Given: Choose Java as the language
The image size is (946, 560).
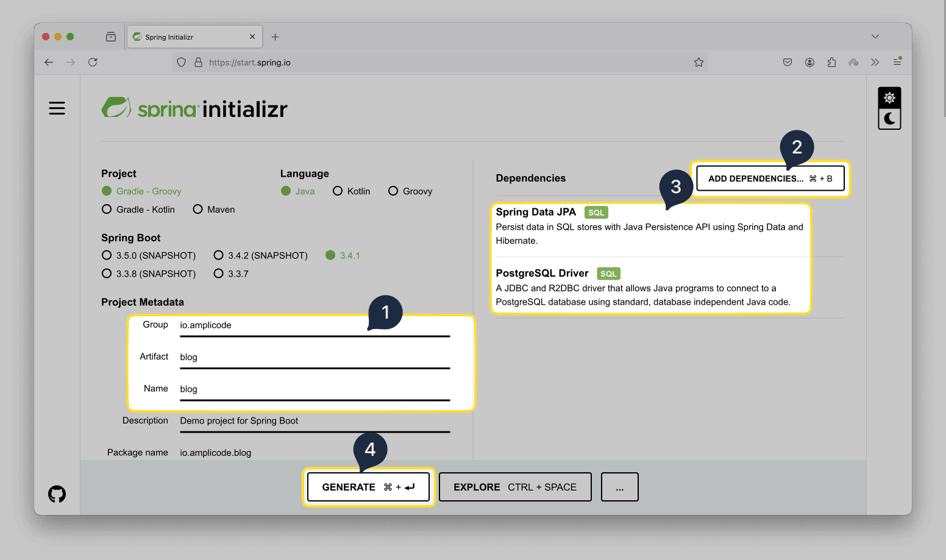Looking at the screenshot, I should pyautogui.click(x=297, y=191).
